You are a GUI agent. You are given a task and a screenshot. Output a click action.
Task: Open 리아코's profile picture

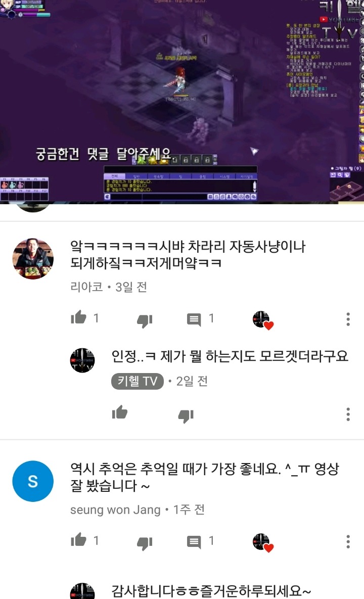[33, 259]
